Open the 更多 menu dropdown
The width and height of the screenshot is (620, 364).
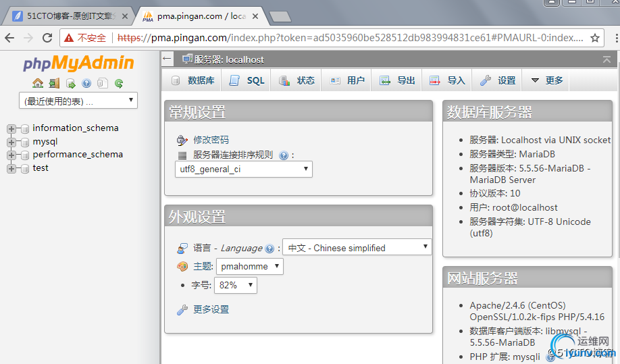pos(547,80)
